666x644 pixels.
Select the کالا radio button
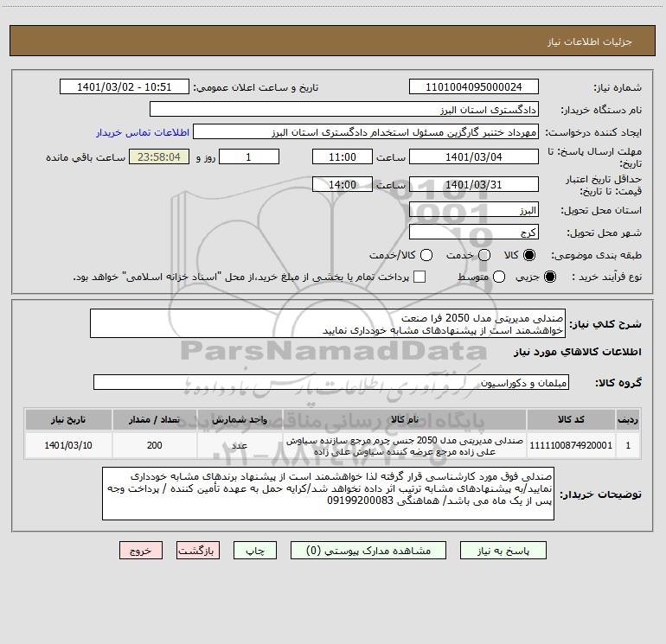529,255
